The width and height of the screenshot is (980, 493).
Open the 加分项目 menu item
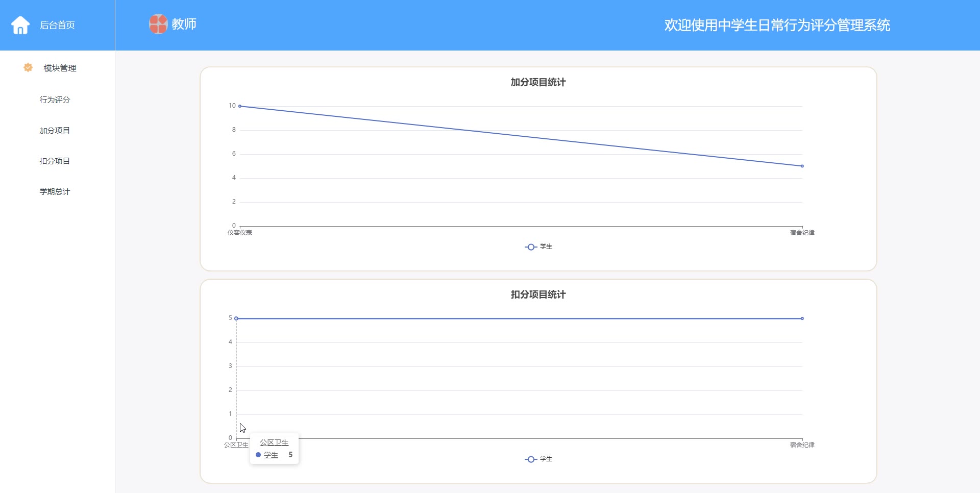click(55, 130)
